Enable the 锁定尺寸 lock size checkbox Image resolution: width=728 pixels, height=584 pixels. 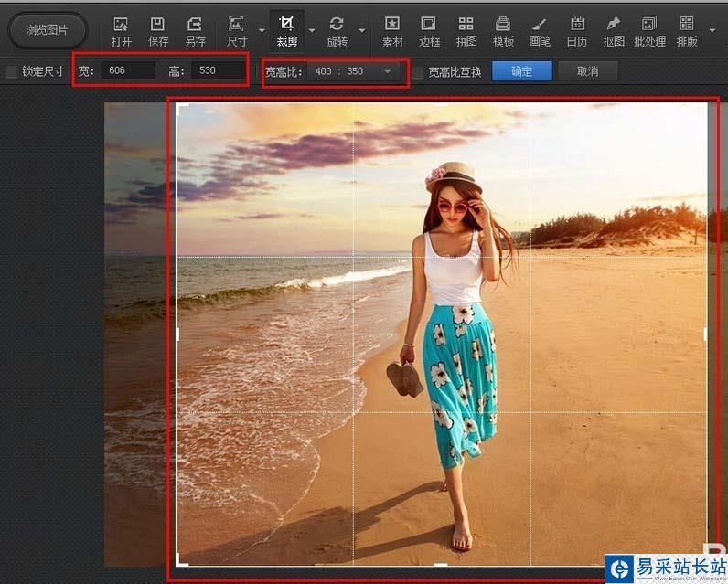12,71
